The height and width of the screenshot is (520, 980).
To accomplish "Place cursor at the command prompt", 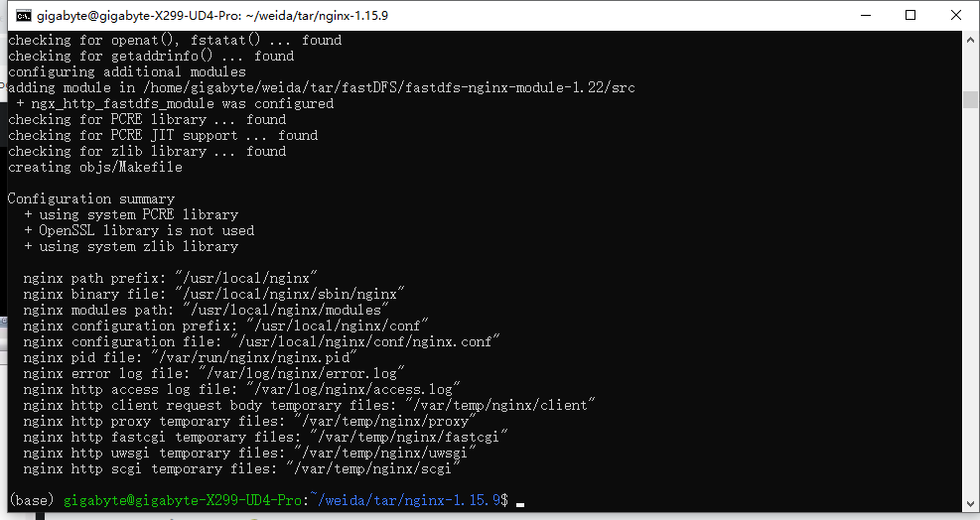I will tap(520, 500).
